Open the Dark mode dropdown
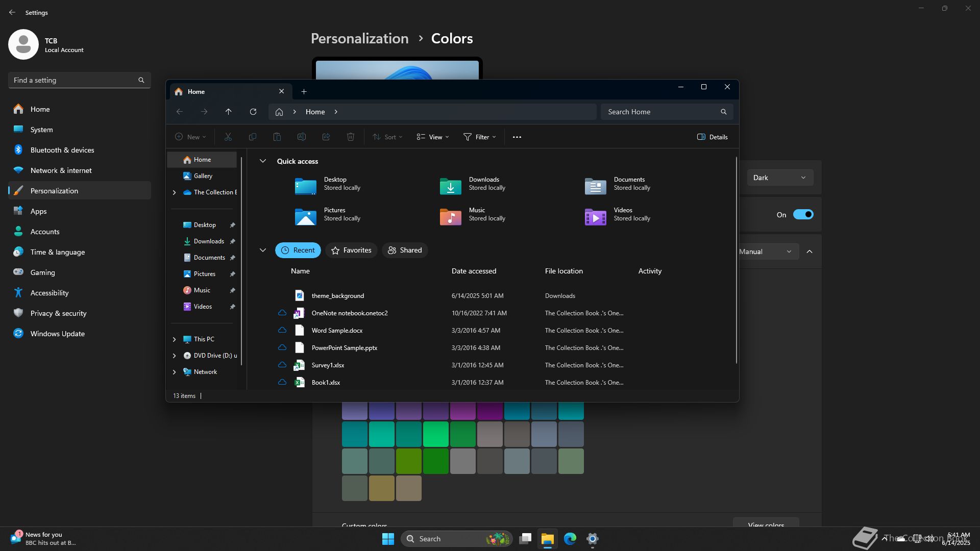Image resolution: width=980 pixels, height=551 pixels. (x=779, y=178)
